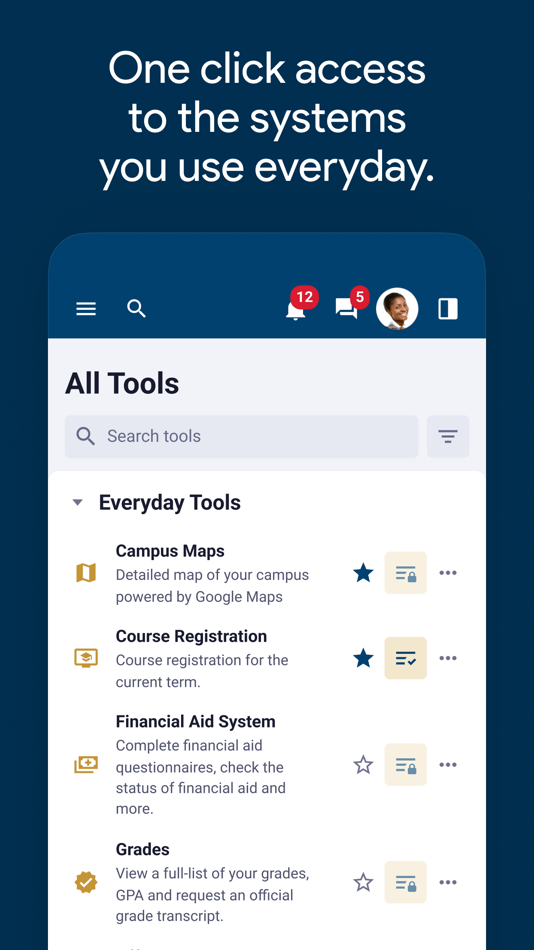Open the Course Registration tool

click(x=192, y=636)
